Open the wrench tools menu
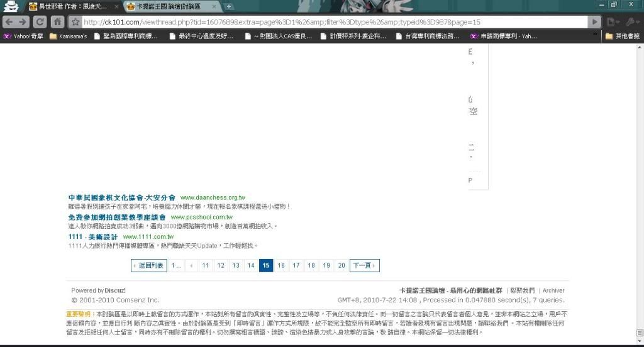 point(631,22)
